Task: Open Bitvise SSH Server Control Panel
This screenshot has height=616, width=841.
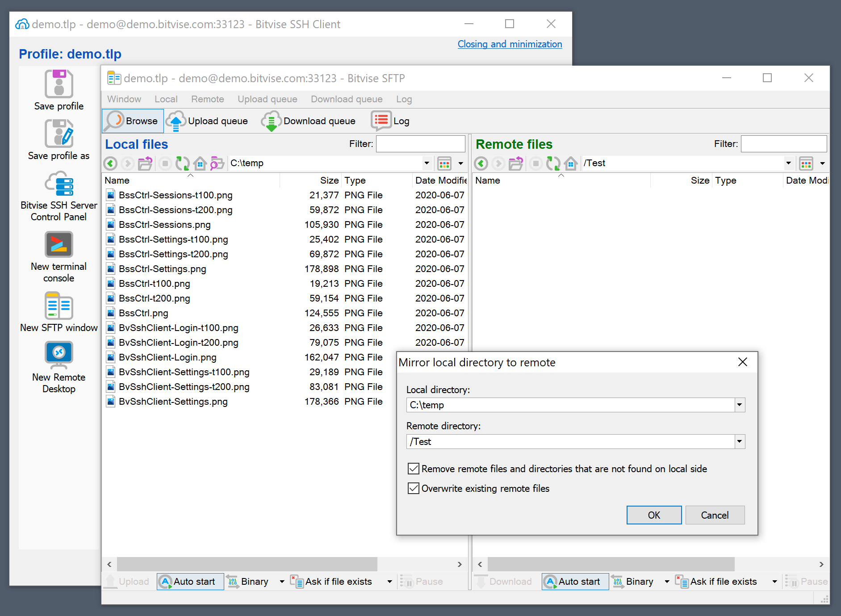Action: pos(59,185)
